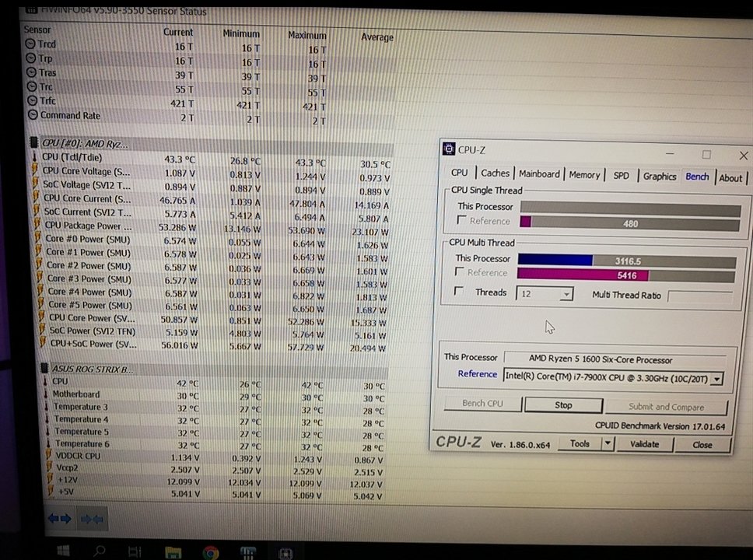Click the lightning icon beside VDDCR CPU
This screenshot has height=560, width=753.
pyautogui.click(x=48, y=455)
